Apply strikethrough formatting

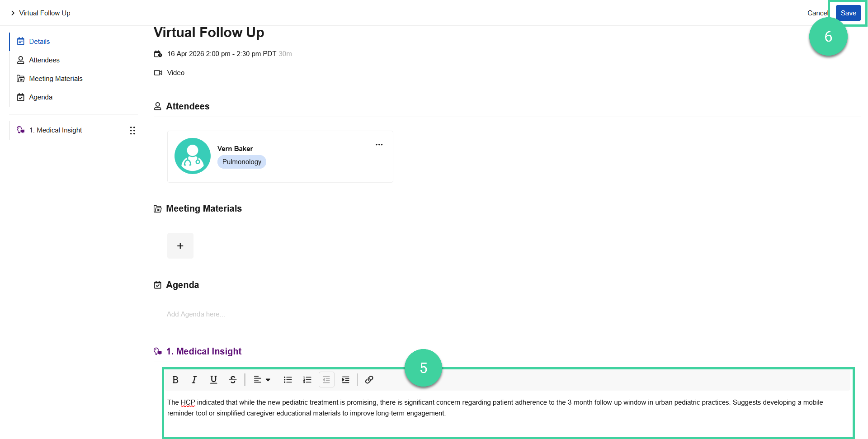click(232, 380)
